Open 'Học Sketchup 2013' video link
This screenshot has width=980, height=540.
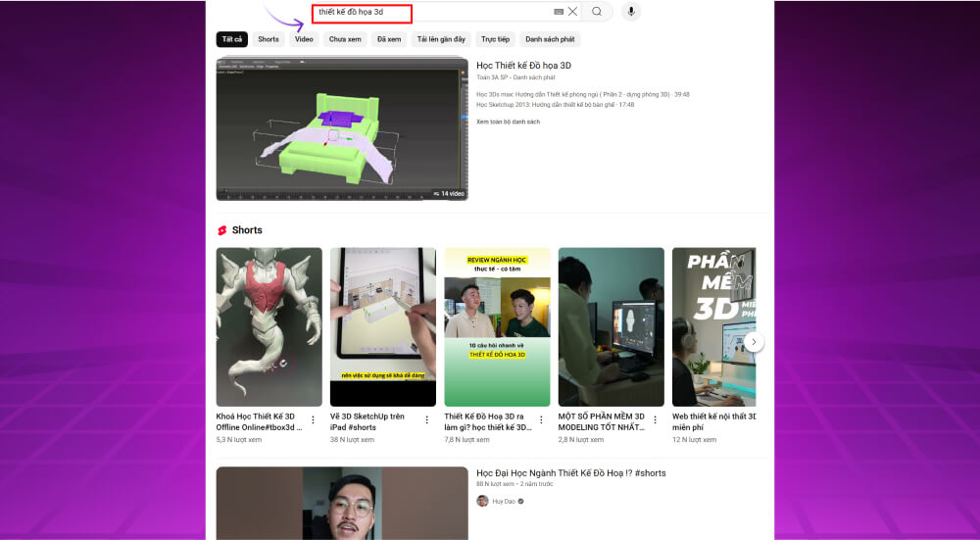(555, 105)
